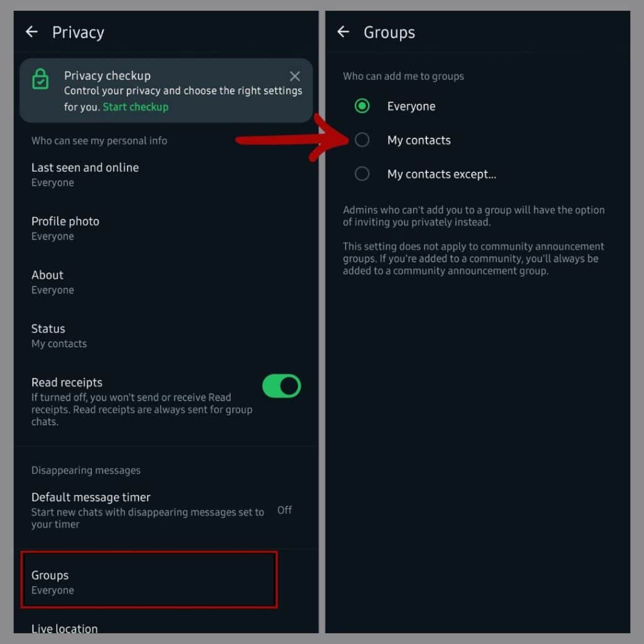Open the Live location setting
The width and height of the screenshot is (644, 644).
coord(65,628)
